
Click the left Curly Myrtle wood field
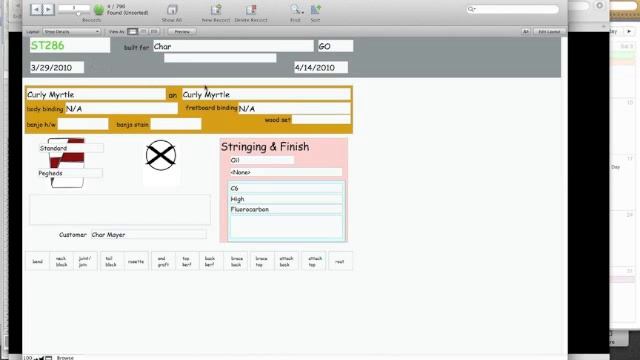pyautogui.click(x=96, y=94)
